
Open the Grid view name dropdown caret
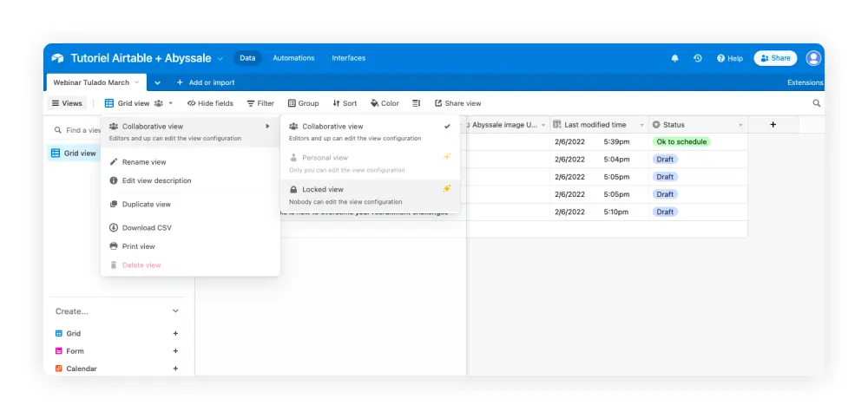171,103
